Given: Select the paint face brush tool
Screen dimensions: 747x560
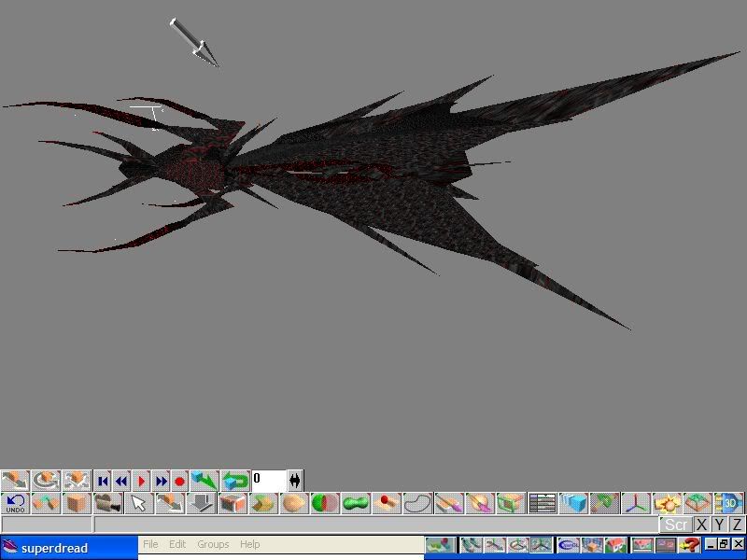Looking at the screenshot, I should [449, 503].
